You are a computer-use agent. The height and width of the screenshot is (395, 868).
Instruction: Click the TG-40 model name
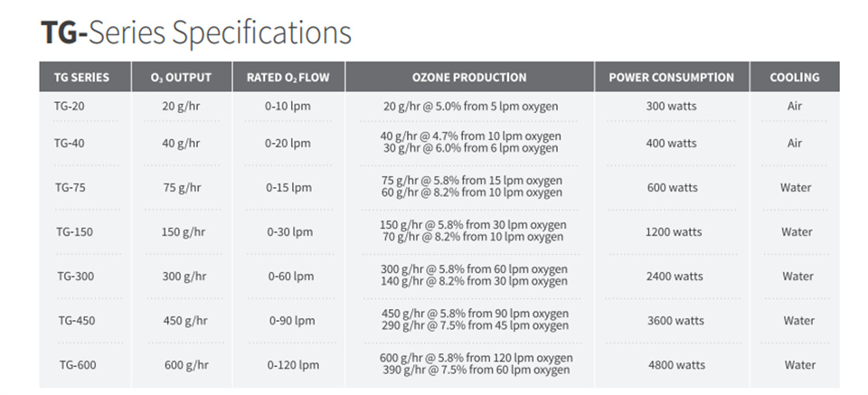pyautogui.click(x=70, y=144)
